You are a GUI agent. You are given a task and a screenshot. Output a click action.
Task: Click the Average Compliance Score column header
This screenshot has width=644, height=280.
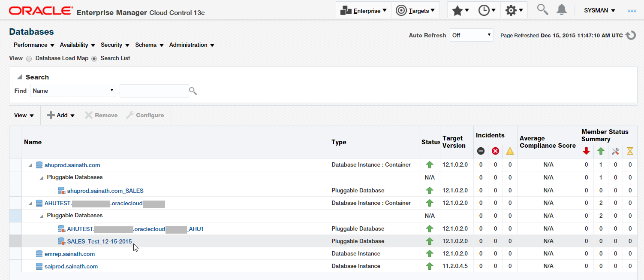tap(548, 142)
